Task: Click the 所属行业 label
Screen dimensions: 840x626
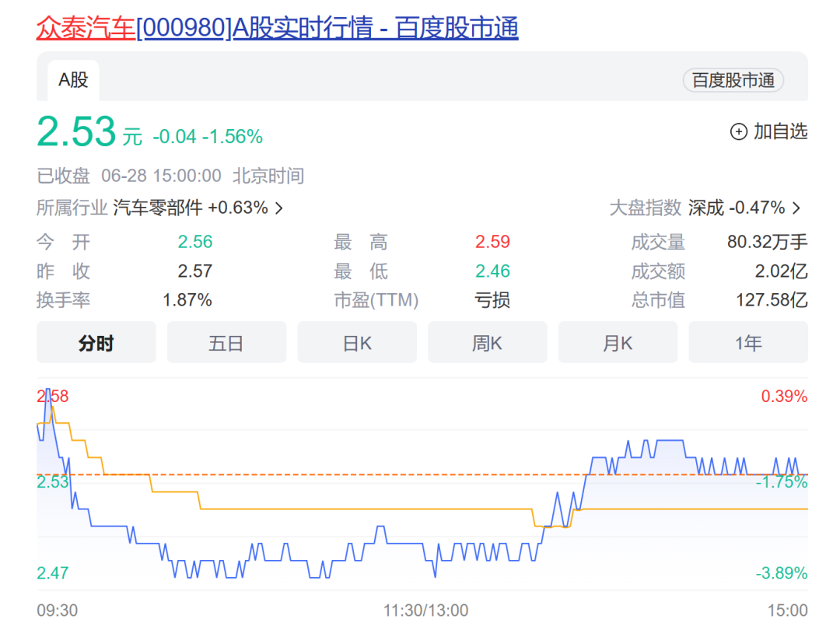Action: click(72, 208)
